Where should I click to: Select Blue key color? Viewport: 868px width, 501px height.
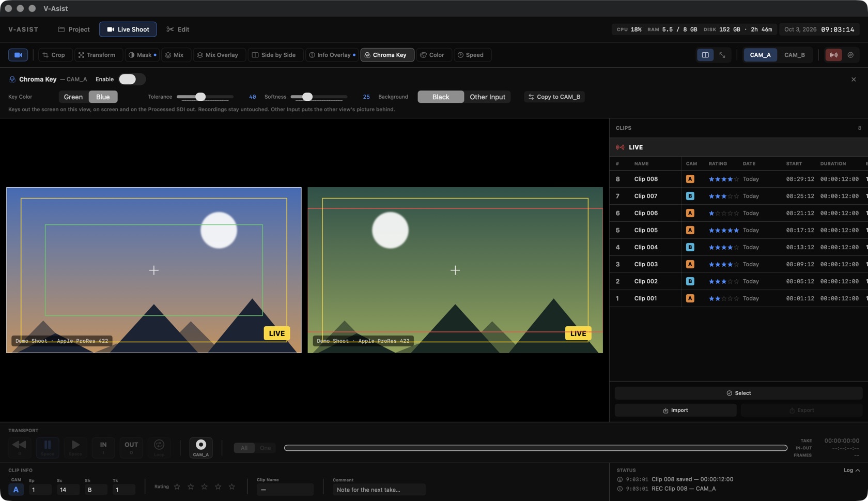point(103,97)
